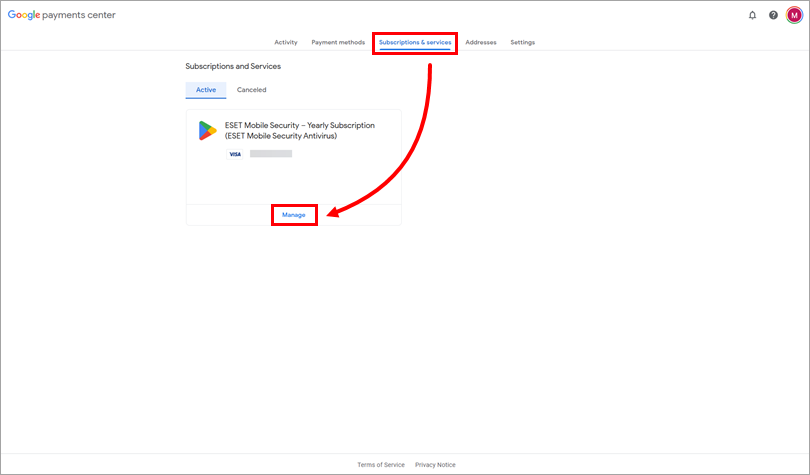
Task: Click Manage on the ESET subscription
Action: pos(293,215)
